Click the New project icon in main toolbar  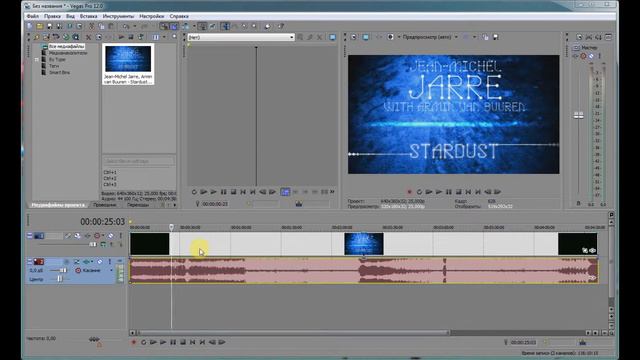[29, 26]
